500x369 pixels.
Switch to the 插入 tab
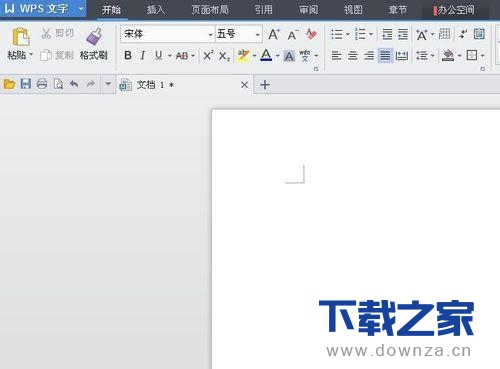(x=156, y=10)
